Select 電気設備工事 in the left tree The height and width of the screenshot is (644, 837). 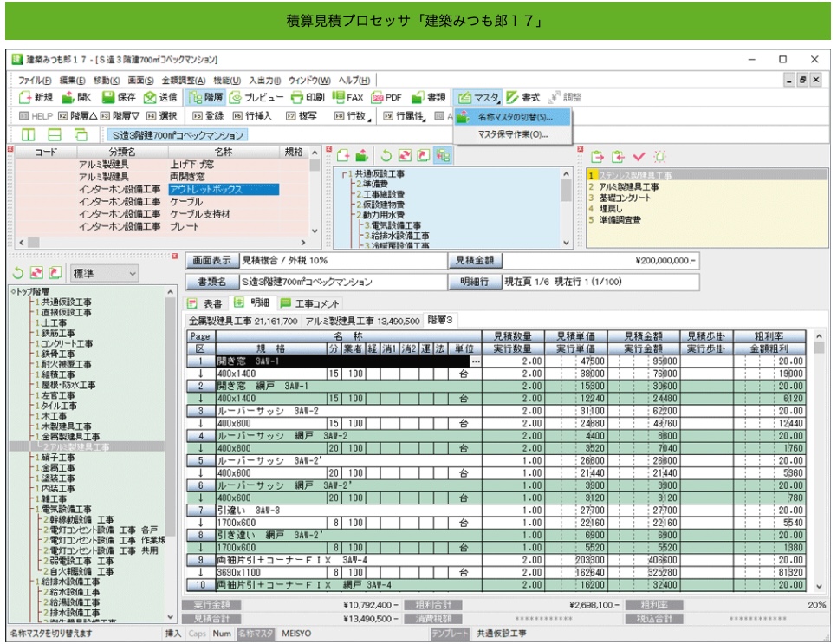tap(66, 509)
